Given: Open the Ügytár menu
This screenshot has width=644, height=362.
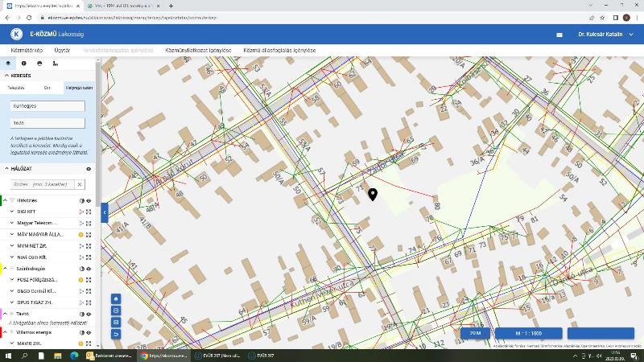Looking at the screenshot, I should pos(62,50).
